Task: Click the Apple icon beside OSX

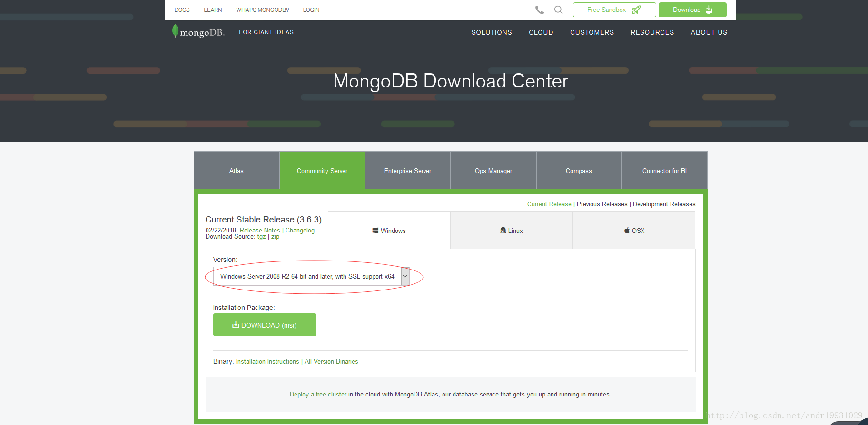Action: pyautogui.click(x=627, y=231)
